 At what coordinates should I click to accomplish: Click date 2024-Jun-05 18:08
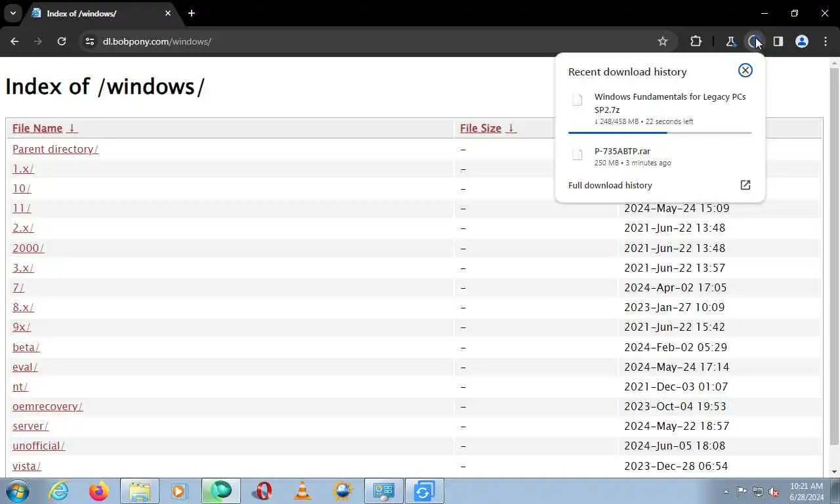pyautogui.click(x=675, y=446)
